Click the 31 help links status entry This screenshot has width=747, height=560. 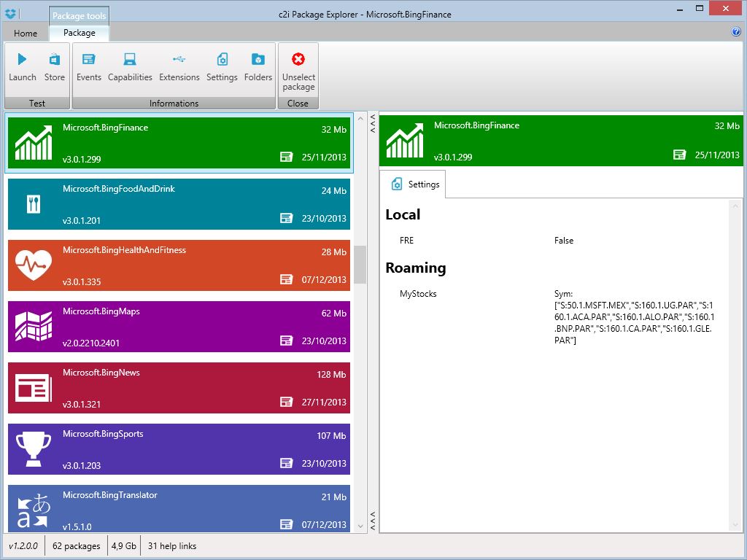172,545
